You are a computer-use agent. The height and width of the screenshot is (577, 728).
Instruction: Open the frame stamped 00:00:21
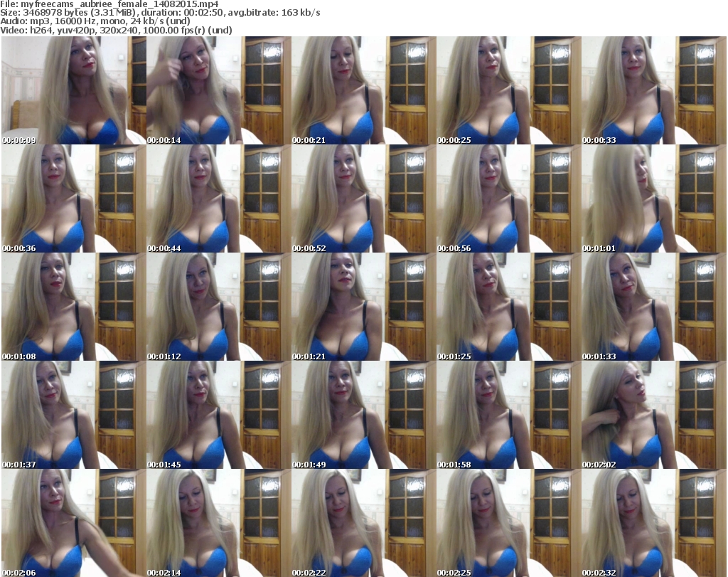click(363, 90)
